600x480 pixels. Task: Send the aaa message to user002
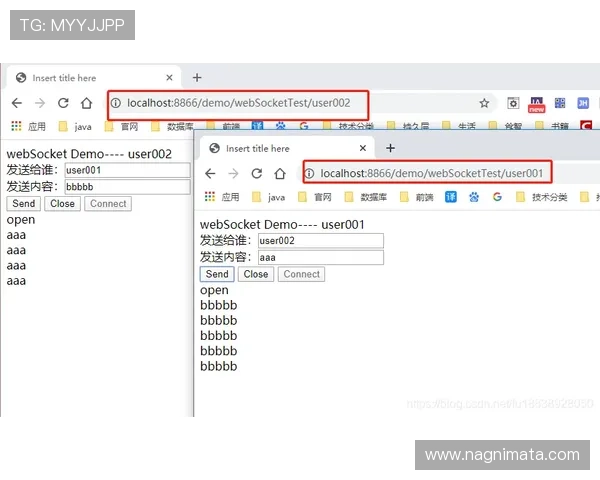click(217, 274)
